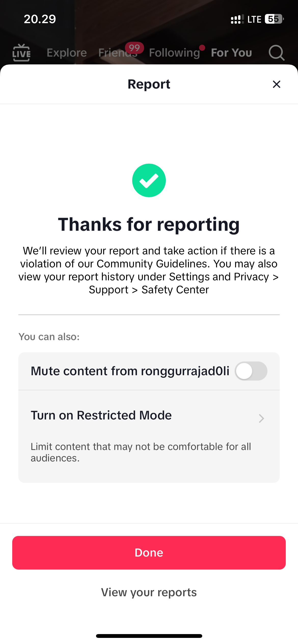Tap the battery indicator in status bar
This screenshot has height=644, width=298.
(274, 19)
